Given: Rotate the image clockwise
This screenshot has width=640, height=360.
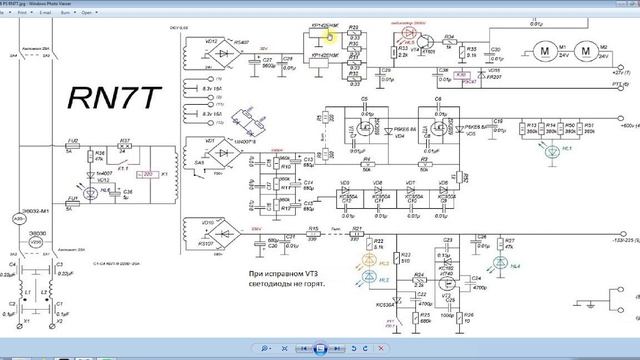Looking at the screenshot, I should click(x=365, y=349).
